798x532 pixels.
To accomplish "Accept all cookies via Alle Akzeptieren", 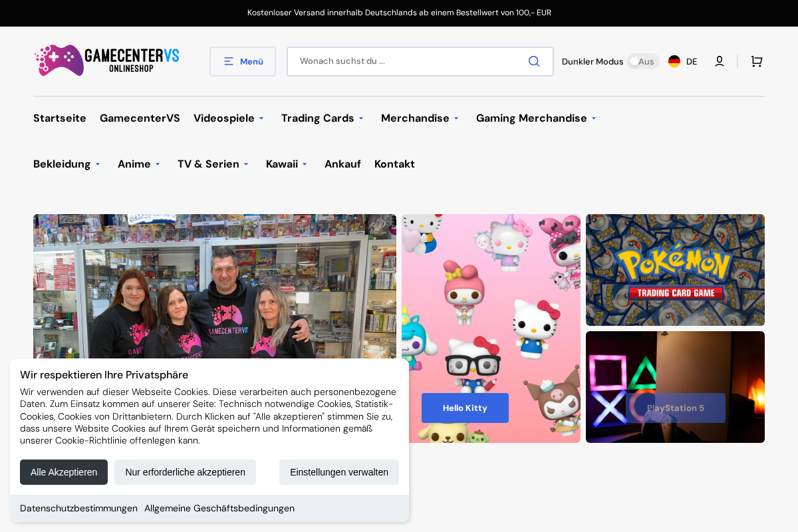I will point(64,472).
